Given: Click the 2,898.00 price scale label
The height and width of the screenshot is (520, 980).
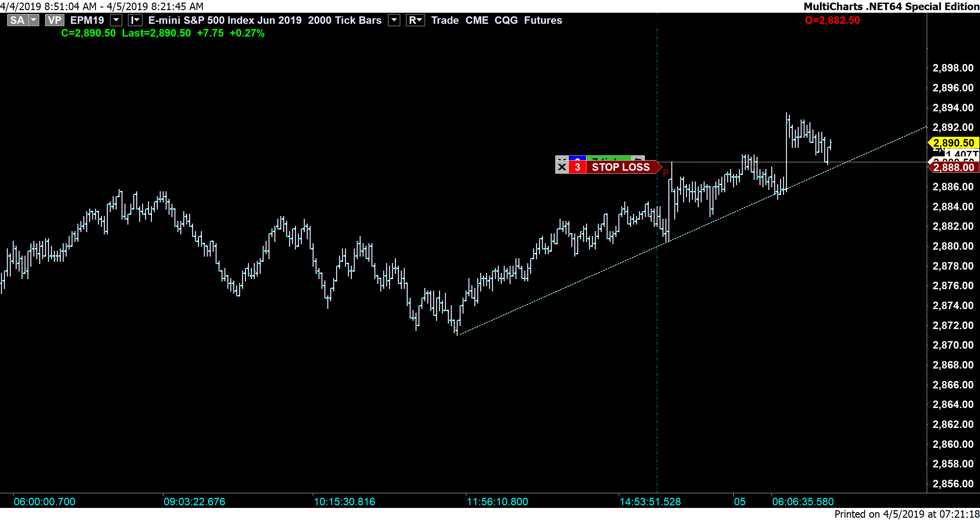Looking at the screenshot, I should (953, 68).
